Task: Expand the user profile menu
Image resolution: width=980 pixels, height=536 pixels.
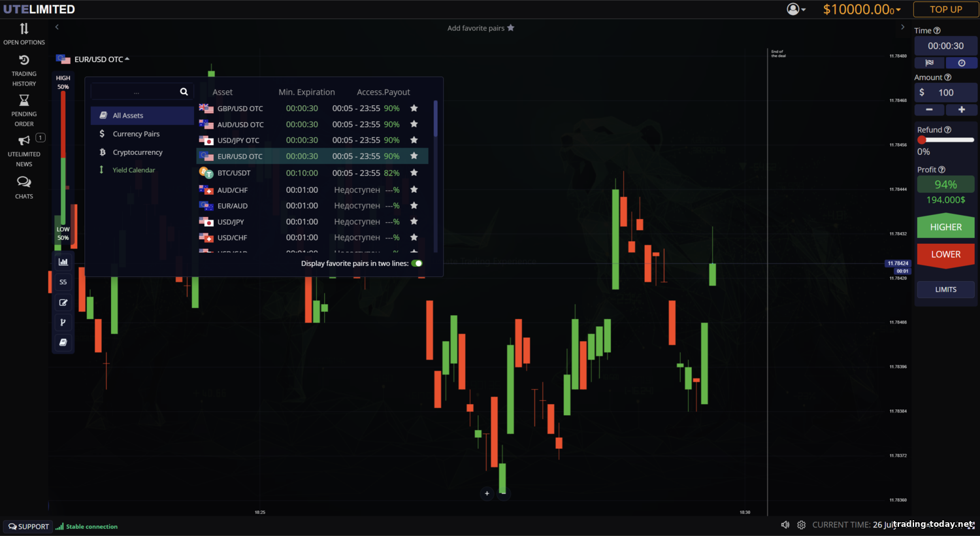Action: point(796,9)
